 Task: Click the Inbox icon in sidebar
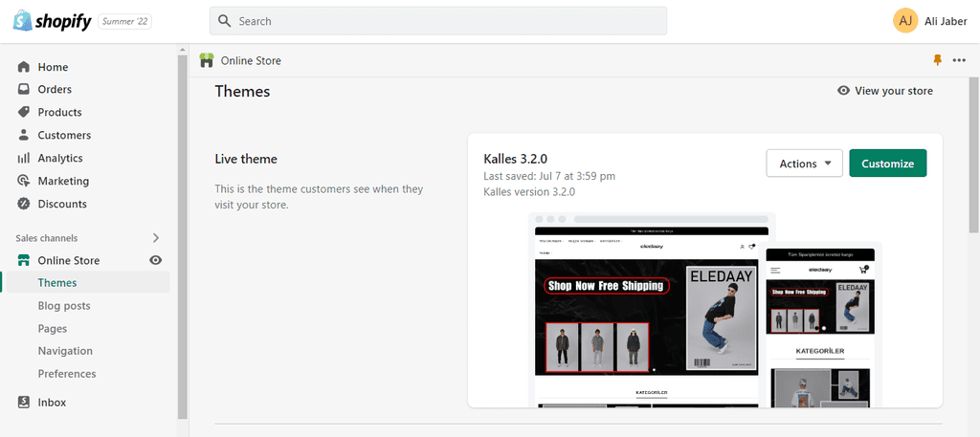24,403
